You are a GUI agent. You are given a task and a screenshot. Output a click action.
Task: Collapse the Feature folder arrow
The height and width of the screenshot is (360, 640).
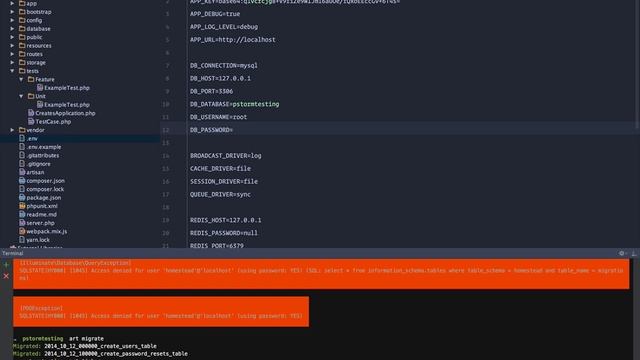21,80
